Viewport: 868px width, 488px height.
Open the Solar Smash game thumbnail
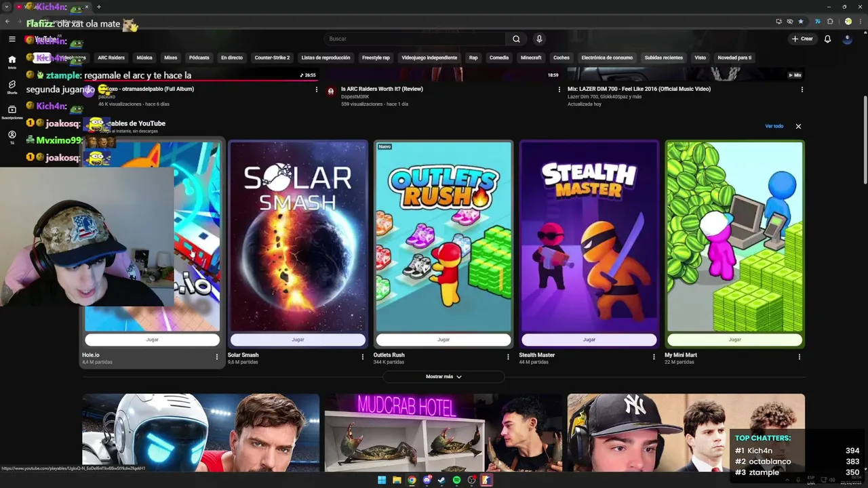(298, 236)
